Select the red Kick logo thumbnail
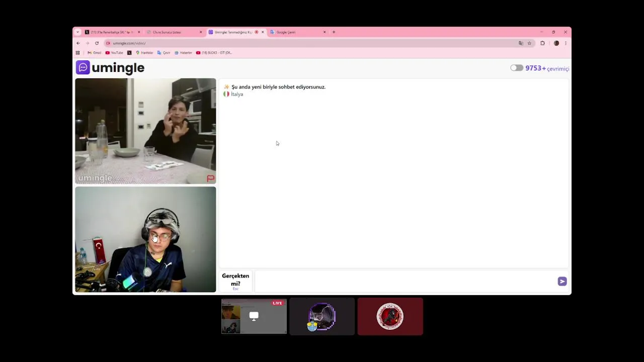The height and width of the screenshot is (362, 644). [390, 316]
